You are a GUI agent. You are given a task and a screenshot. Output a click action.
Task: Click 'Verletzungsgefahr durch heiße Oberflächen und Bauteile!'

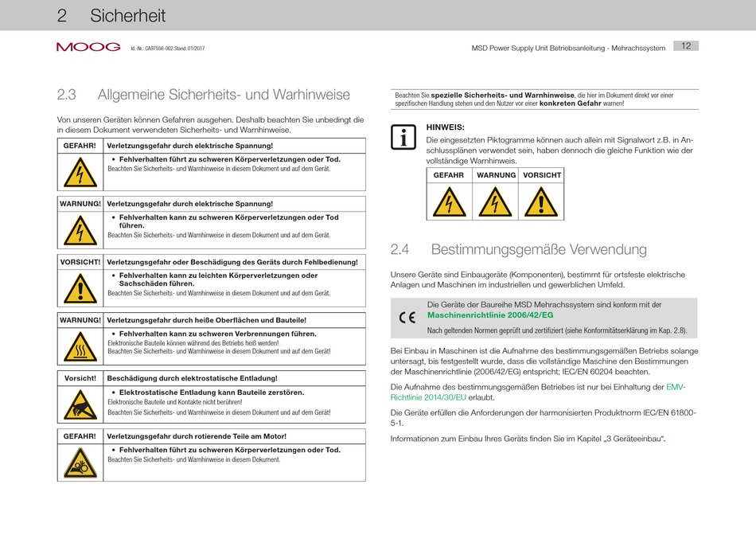[206, 320]
